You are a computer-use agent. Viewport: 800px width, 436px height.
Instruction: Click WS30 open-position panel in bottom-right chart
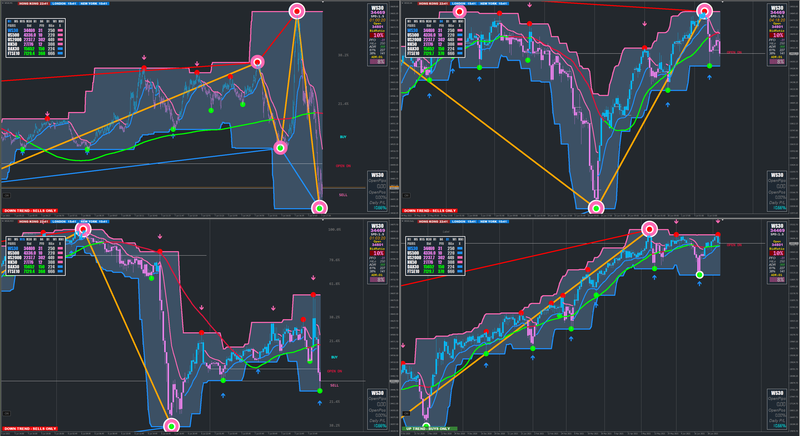click(x=778, y=409)
